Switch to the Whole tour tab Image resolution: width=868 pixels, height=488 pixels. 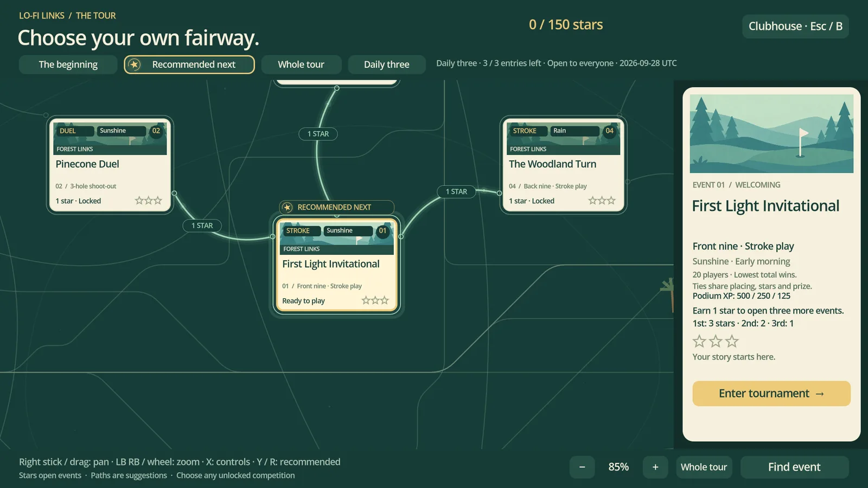(x=301, y=65)
